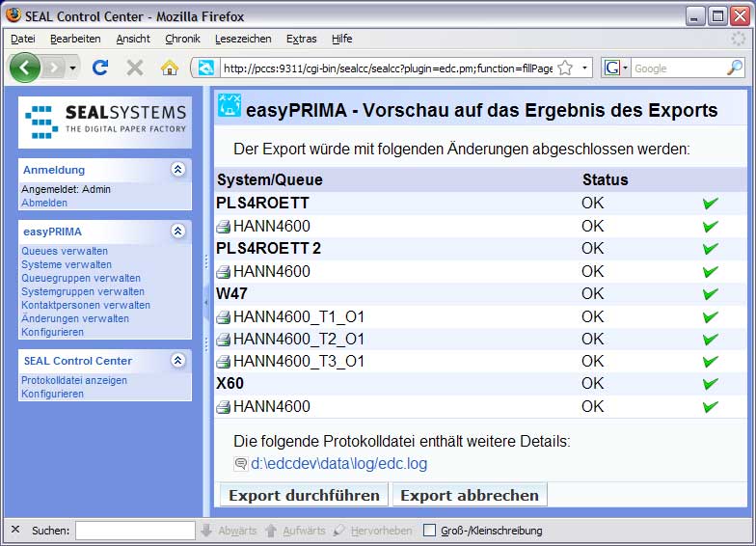Collapse the SEAL Control Center panel

click(x=177, y=360)
